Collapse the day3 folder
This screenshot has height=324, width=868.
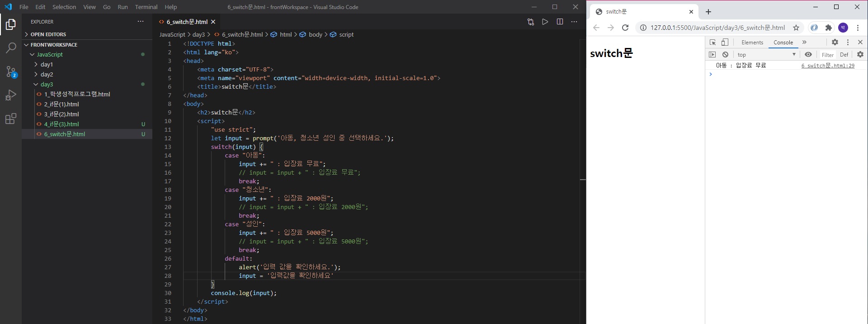(x=47, y=84)
